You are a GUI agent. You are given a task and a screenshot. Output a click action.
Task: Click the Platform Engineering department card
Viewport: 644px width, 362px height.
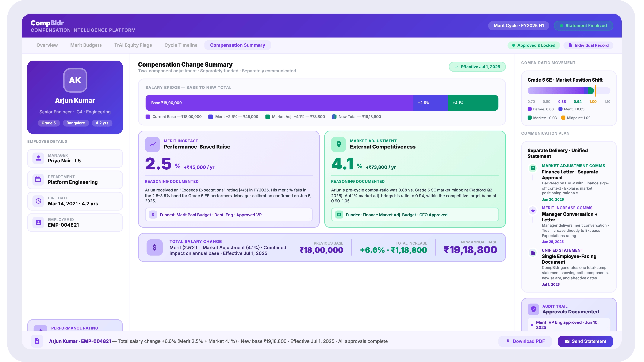pyautogui.click(x=75, y=180)
